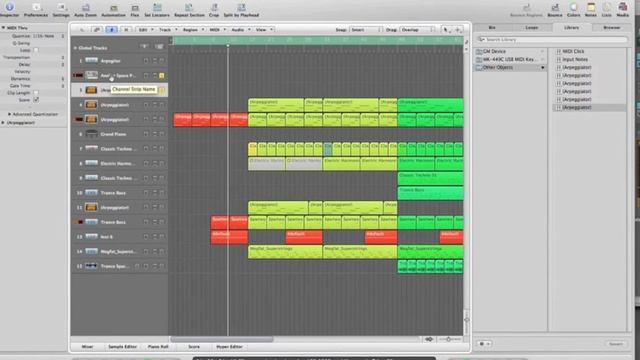Switch to the Browser tab
This screenshot has height=360, width=640.
click(x=611, y=27)
